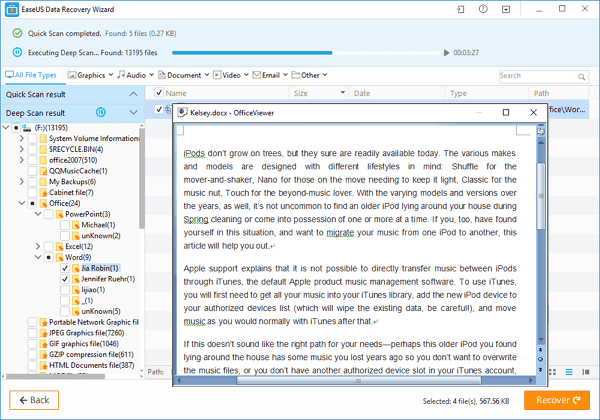The image size is (600, 420).
Task: Click the import scan status icon in title bar
Action: (x=461, y=9)
